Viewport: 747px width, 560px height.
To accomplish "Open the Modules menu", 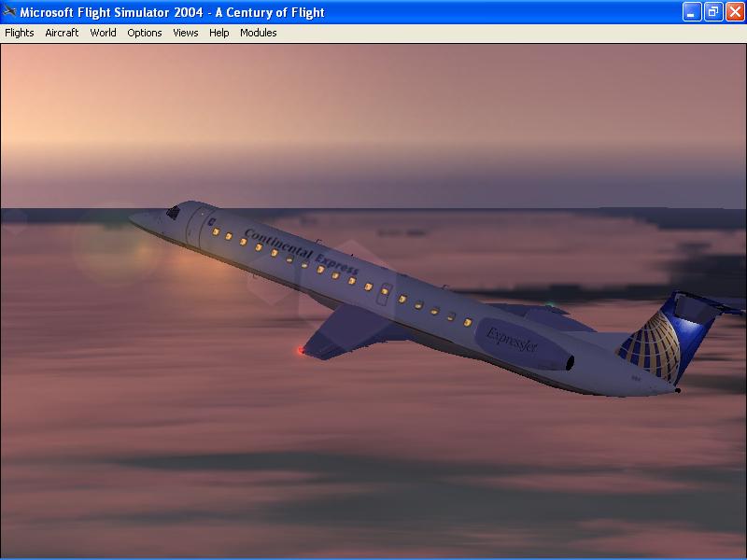I will click(x=259, y=33).
